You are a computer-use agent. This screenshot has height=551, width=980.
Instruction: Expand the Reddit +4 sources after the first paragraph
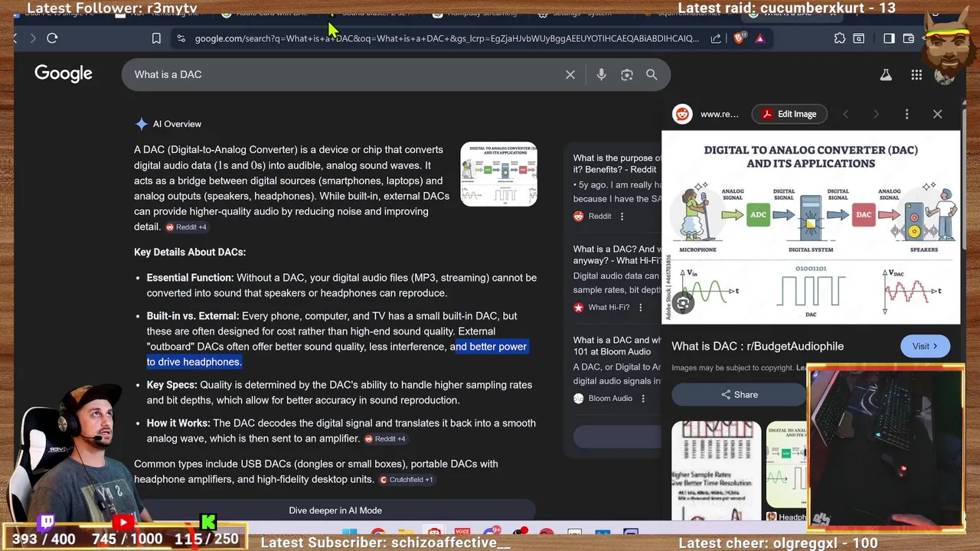click(x=187, y=227)
